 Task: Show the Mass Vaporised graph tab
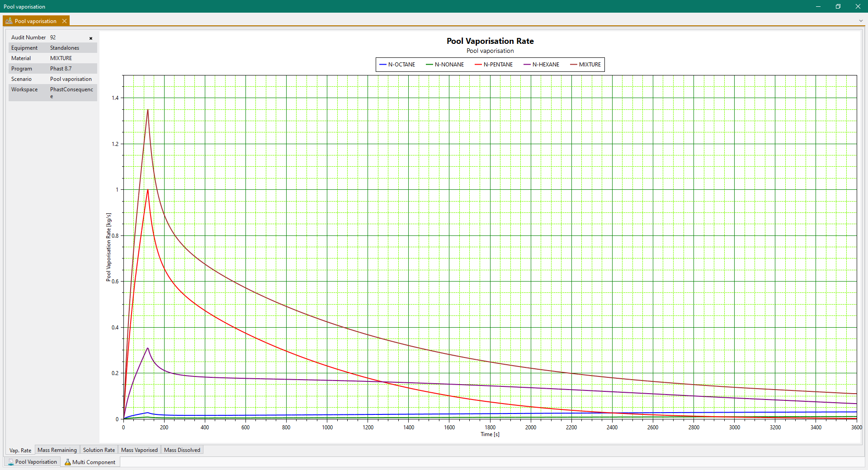[x=139, y=450]
